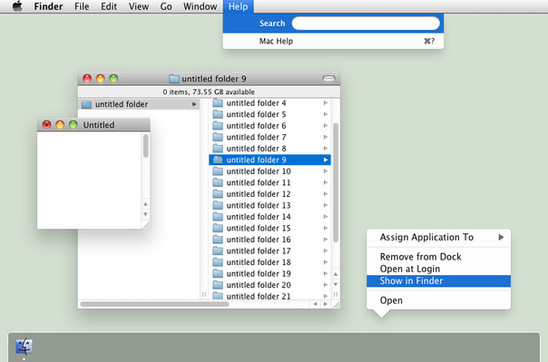Expand arrow next to untitled folder 18

pos(325,262)
